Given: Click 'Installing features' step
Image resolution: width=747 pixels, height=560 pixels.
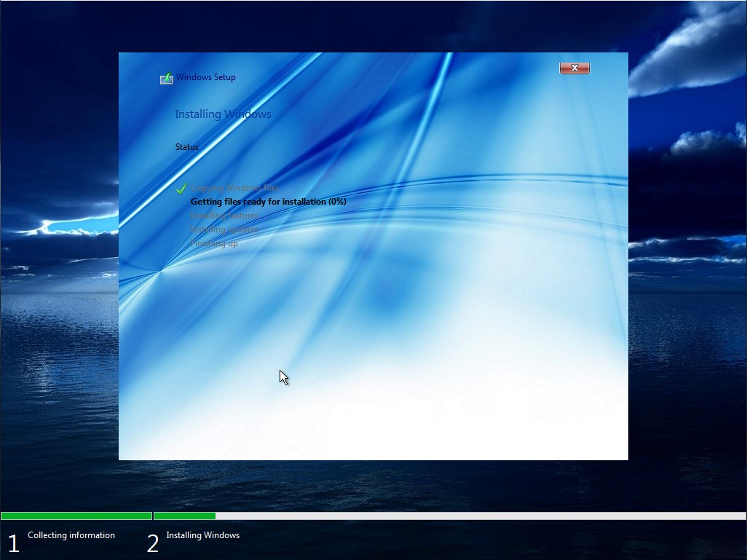Looking at the screenshot, I should tap(224, 216).
